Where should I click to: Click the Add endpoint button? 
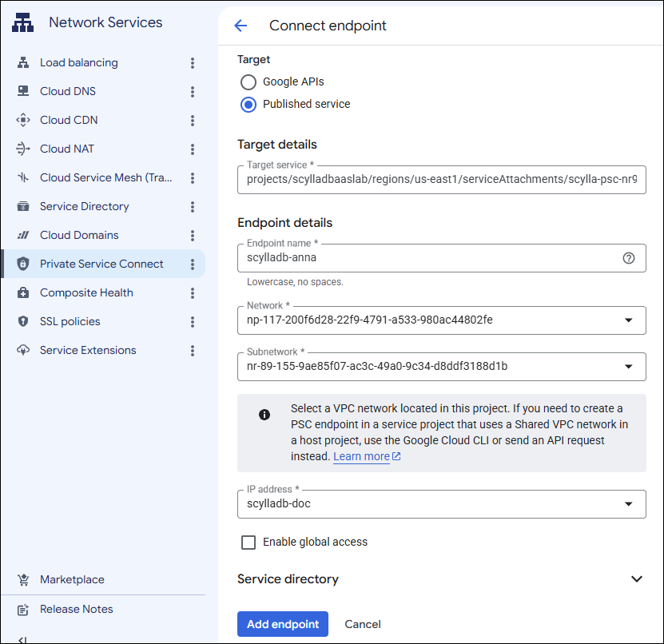coord(282,624)
